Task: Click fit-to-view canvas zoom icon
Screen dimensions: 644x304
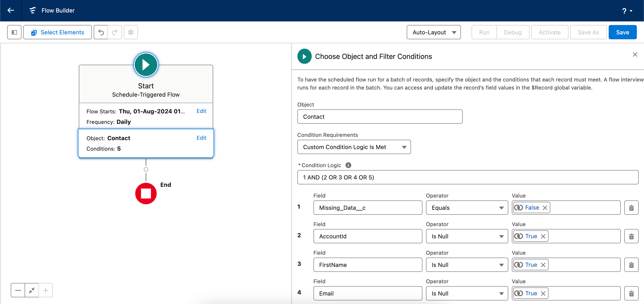Action: click(x=32, y=290)
